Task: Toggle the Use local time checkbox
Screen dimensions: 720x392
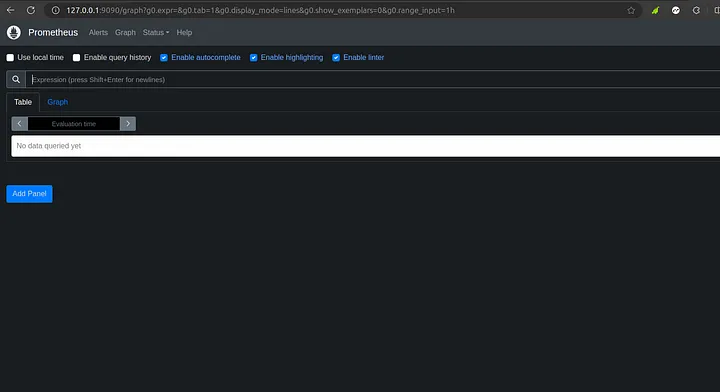Action: point(10,57)
